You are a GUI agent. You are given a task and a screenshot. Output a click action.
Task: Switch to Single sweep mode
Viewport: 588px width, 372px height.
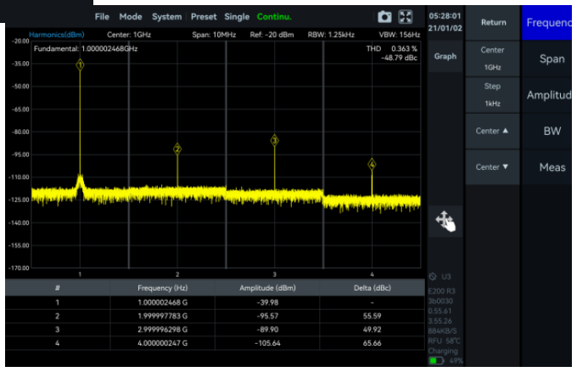coord(237,17)
